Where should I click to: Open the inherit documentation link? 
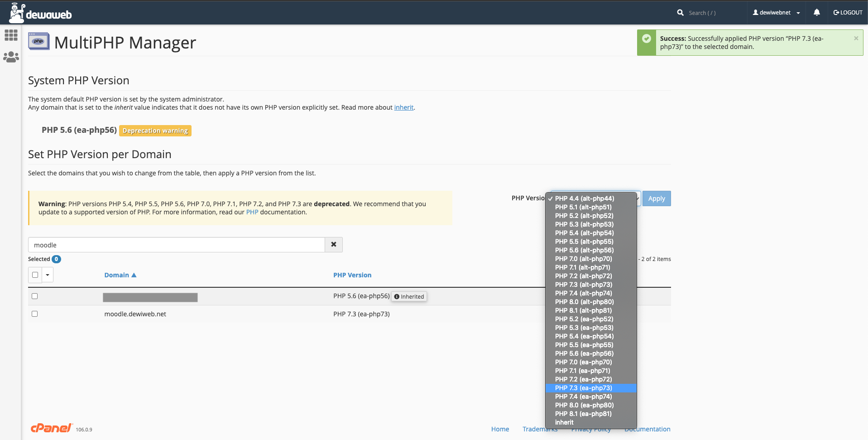tap(404, 107)
